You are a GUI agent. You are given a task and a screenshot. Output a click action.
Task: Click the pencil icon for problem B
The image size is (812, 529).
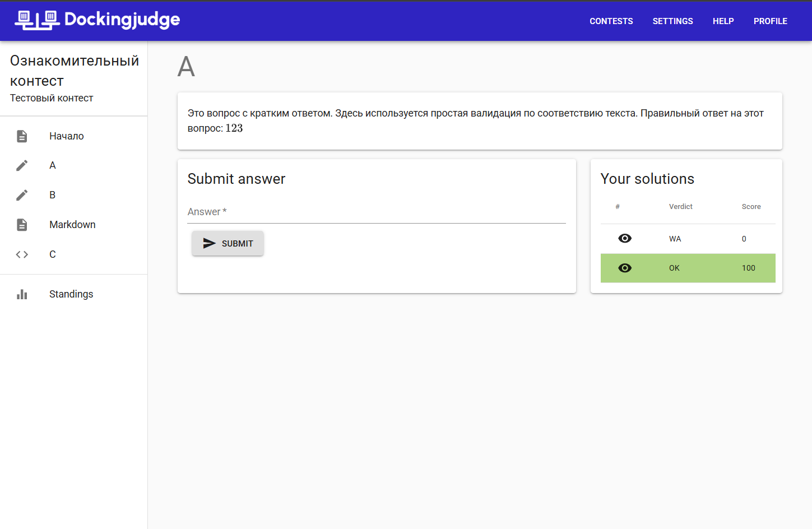(x=22, y=195)
